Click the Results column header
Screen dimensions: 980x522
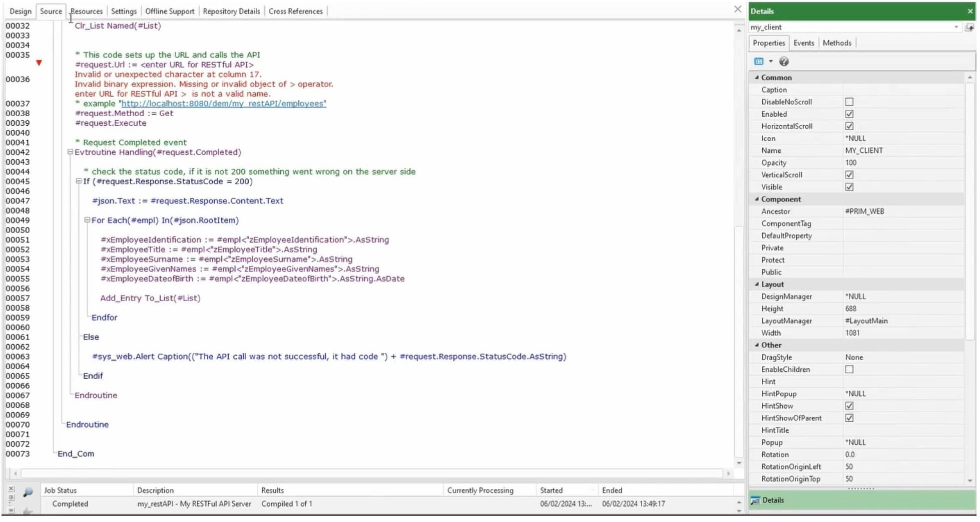point(350,490)
